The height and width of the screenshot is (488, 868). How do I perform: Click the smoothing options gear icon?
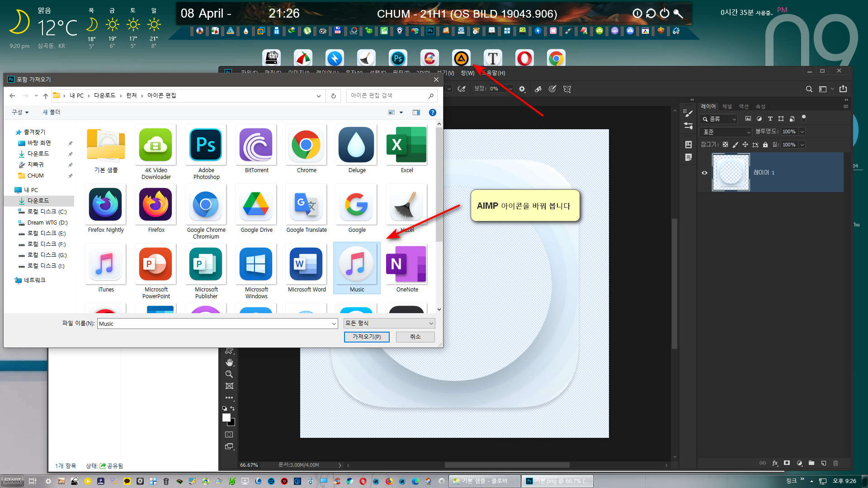click(522, 89)
